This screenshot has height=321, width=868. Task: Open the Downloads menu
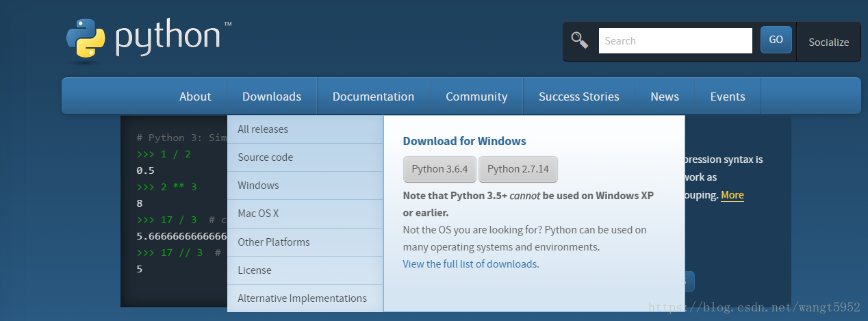click(272, 97)
